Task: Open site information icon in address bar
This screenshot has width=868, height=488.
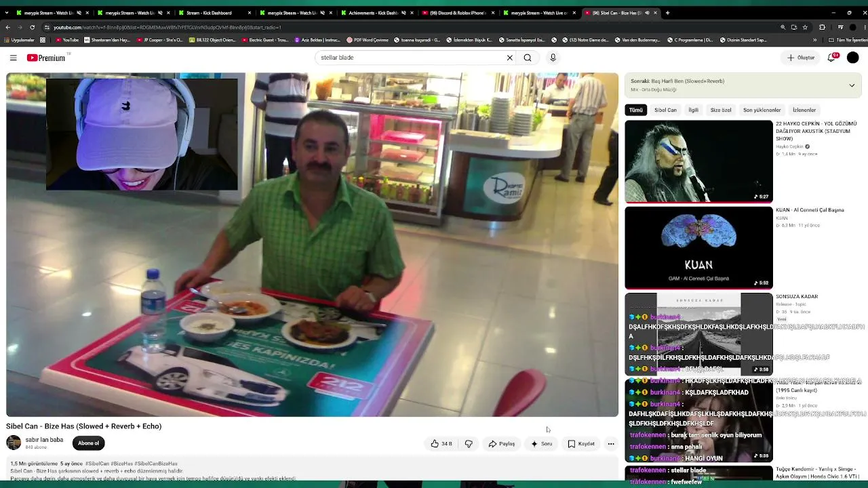Action: (47, 27)
